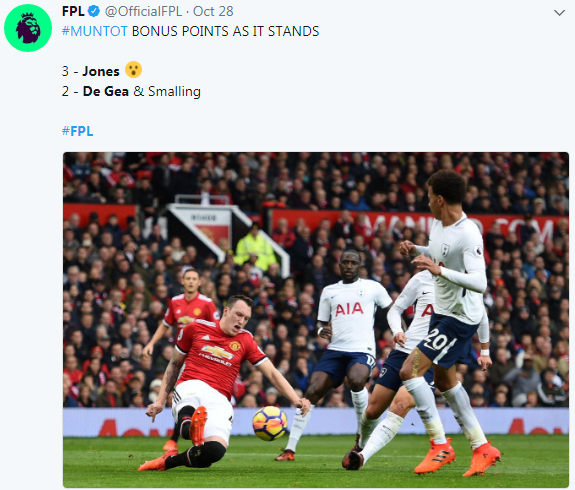This screenshot has height=490, width=575.
Task: Expand the tweet options chevron menu
Action: click(x=559, y=13)
